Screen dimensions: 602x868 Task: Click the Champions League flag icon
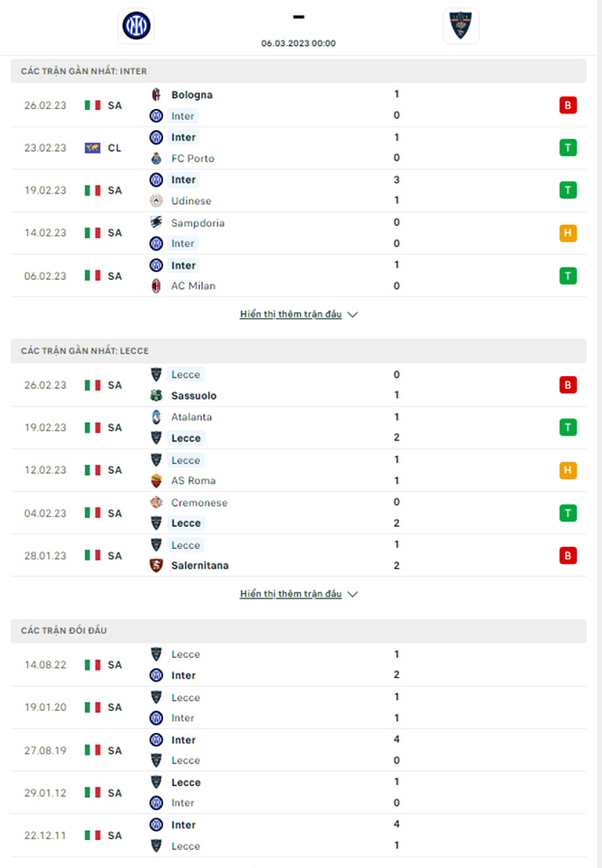(92, 147)
